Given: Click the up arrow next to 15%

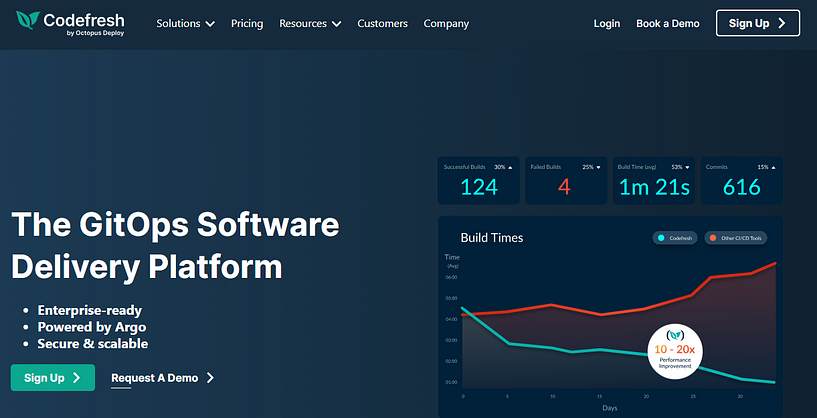Looking at the screenshot, I should pyautogui.click(x=773, y=167).
